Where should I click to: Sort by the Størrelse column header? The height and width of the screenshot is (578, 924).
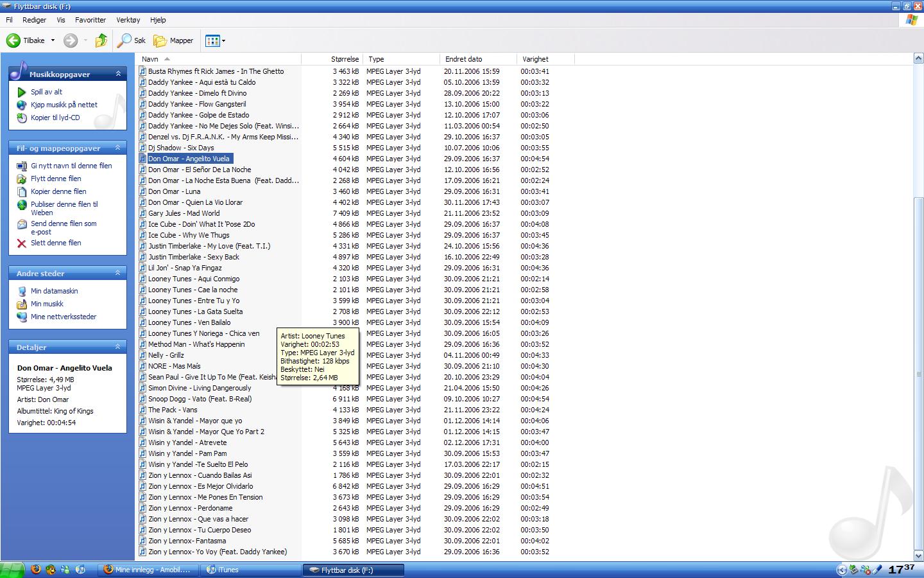coord(332,59)
